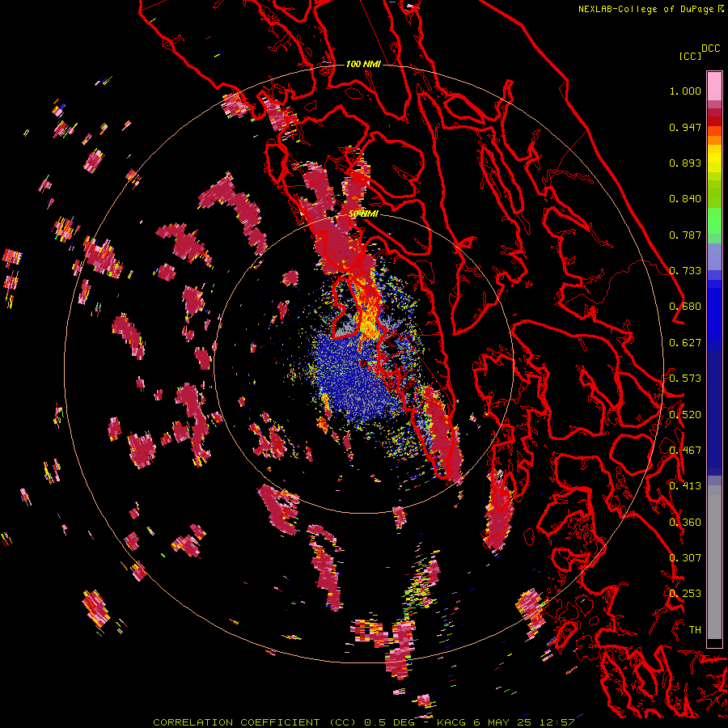Click the 50 NMI range ring label

coord(363,214)
